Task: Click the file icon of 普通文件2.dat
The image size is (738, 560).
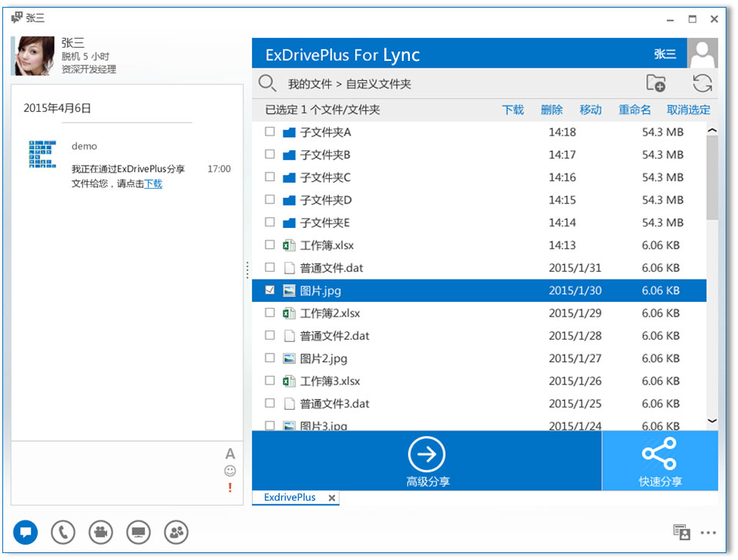Action: (290, 336)
